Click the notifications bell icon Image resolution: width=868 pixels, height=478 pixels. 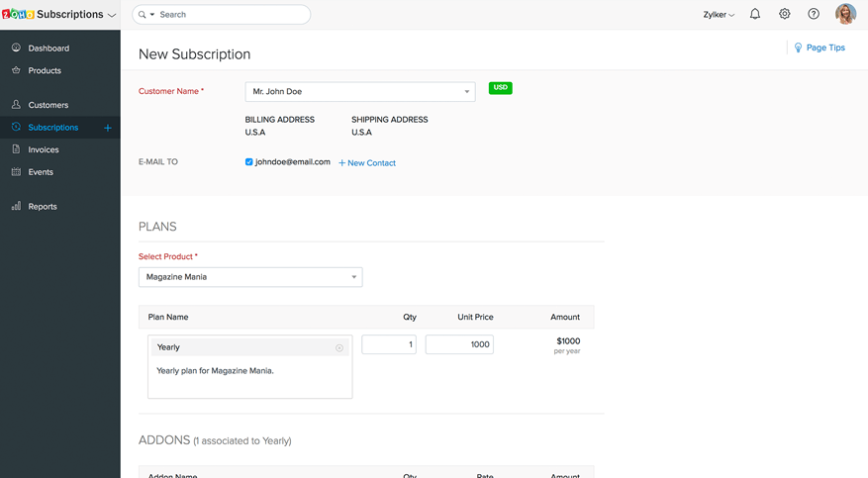[755, 15]
